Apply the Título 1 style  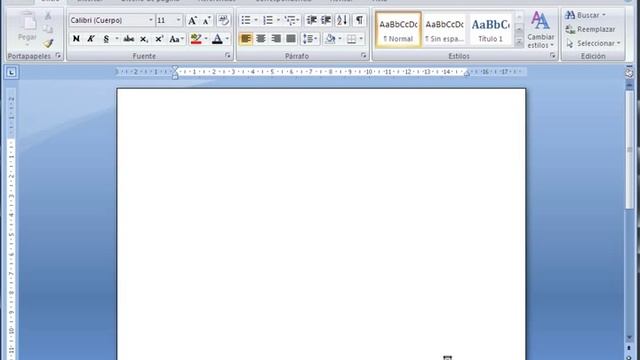(x=490, y=29)
